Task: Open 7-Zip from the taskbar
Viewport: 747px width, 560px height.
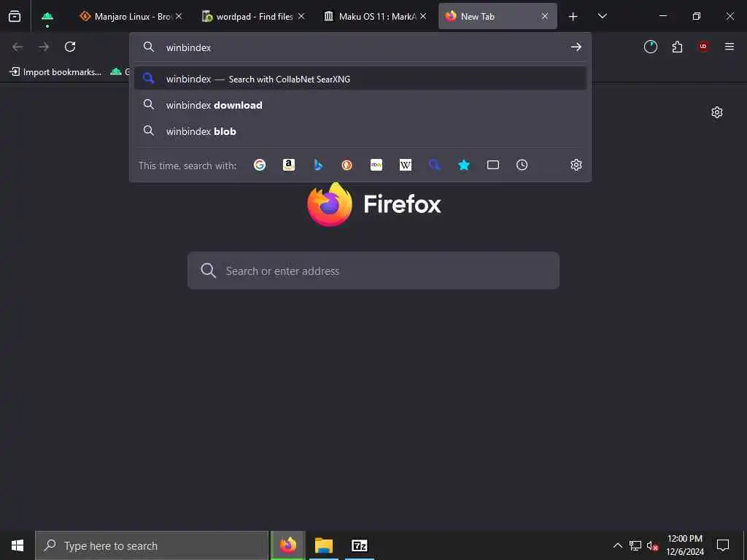Action: 359,545
